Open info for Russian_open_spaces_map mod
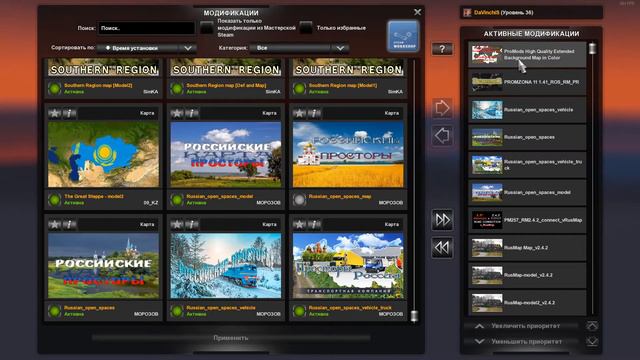640x360 pixels. [x=314, y=113]
